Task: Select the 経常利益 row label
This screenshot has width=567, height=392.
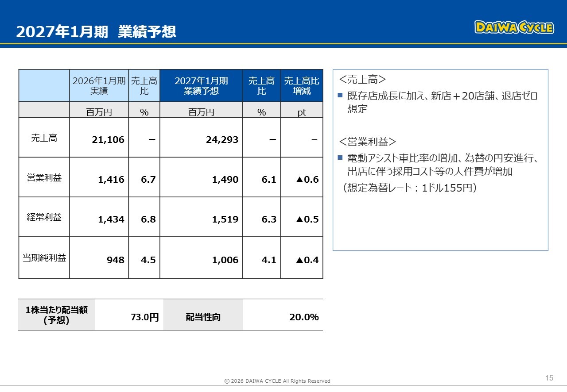Action: tap(44, 217)
